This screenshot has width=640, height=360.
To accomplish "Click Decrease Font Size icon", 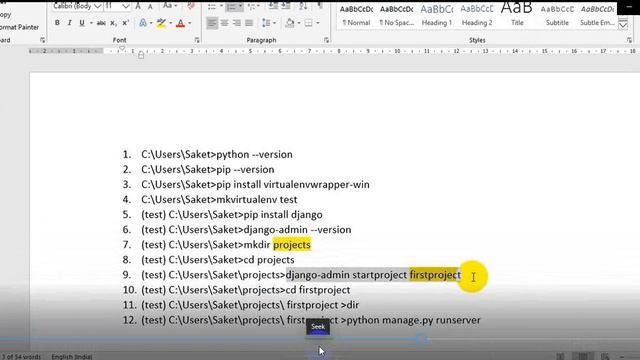I will [x=150, y=6].
